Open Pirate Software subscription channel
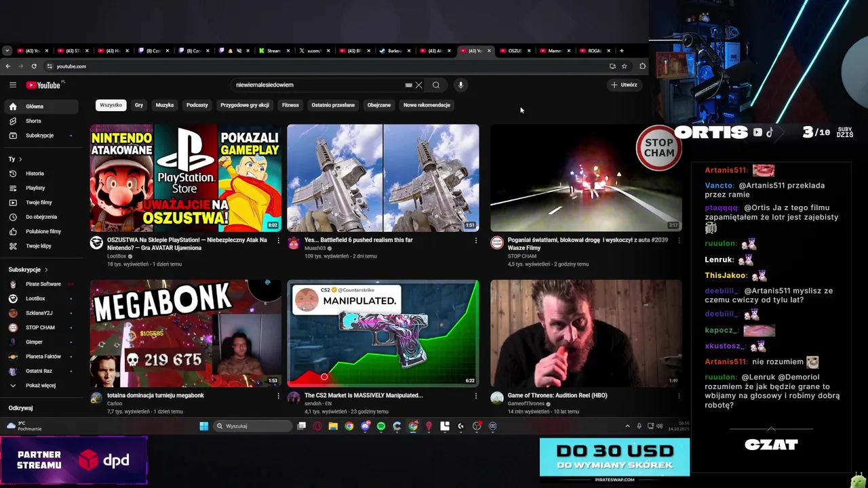This screenshot has height=488, width=868. (41, 284)
